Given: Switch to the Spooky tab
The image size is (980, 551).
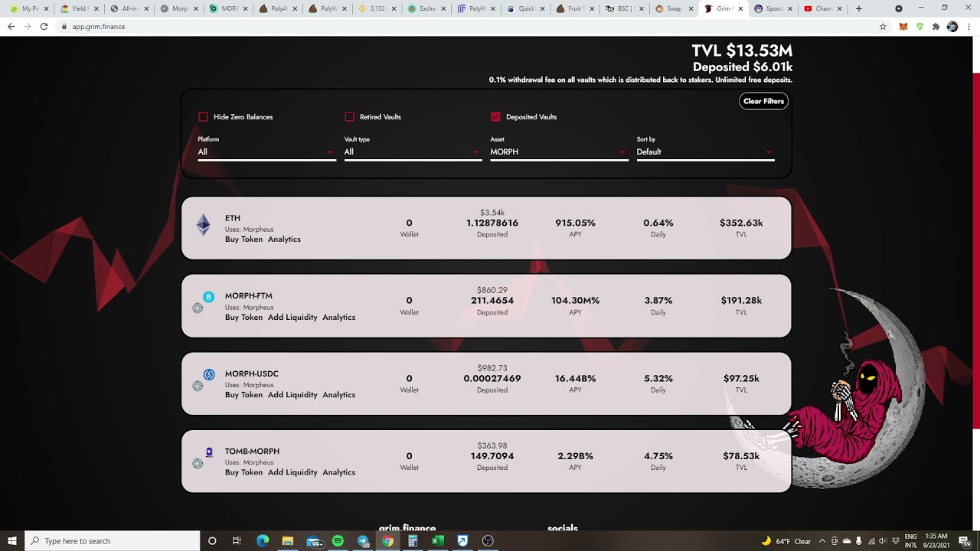Looking at the screenshot, I should pos(774,8).
